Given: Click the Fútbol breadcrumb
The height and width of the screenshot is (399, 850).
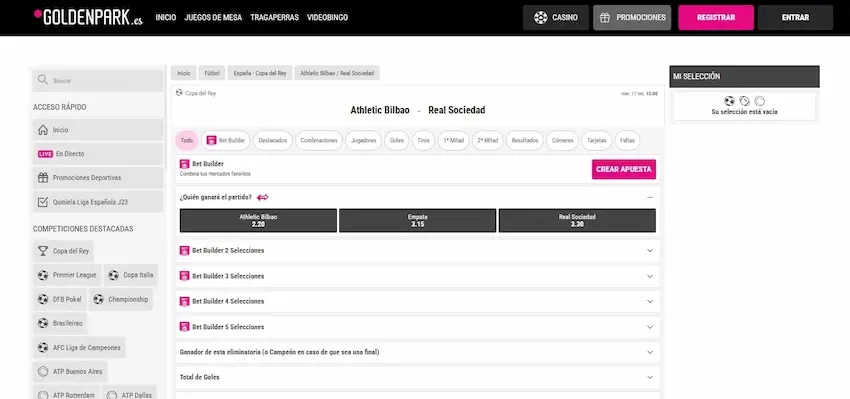Looking at the screenshot, I should (x=212, y=73).
